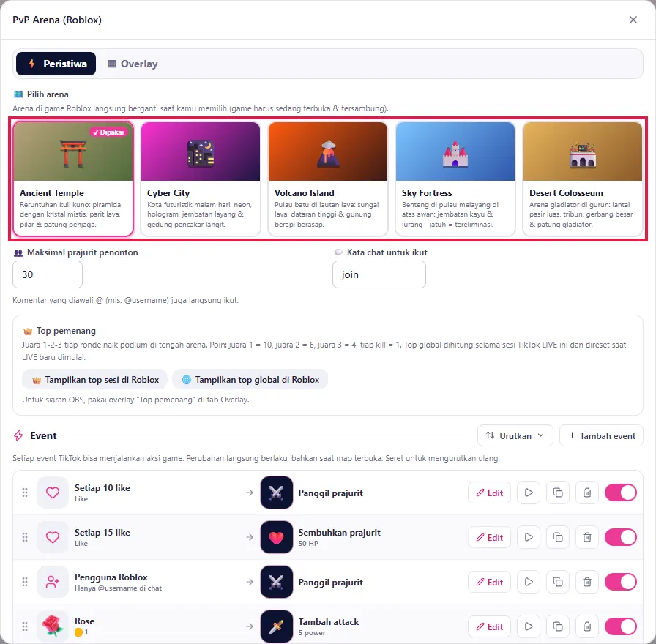Click drag handle of 'Setiap 15 like' row
The height and width of the screenshot is (644, 656).
pyautogui.click(x=25, y=537)
